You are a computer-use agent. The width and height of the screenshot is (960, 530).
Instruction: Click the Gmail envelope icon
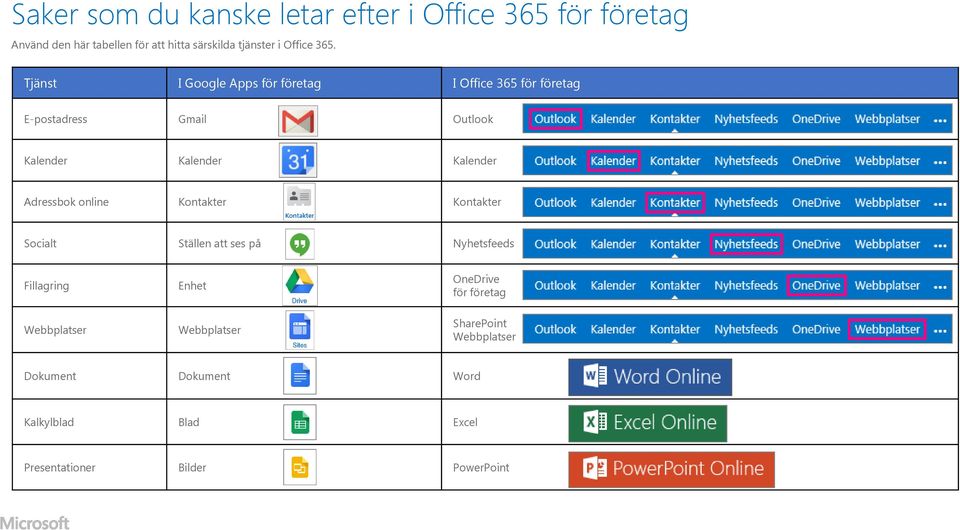click(x=298, y=121)
